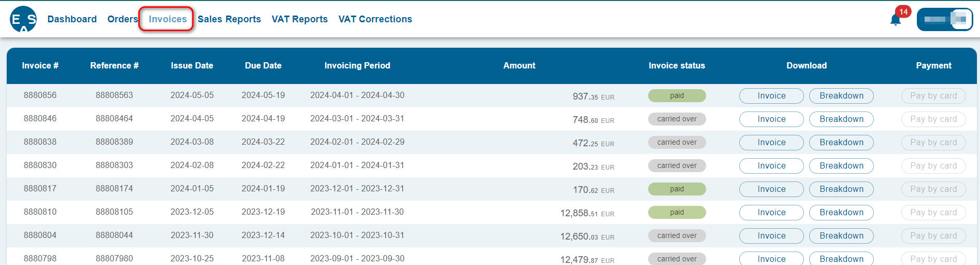Open the user account menu
The width and height of the screenshot is (980, 265).
945,20
